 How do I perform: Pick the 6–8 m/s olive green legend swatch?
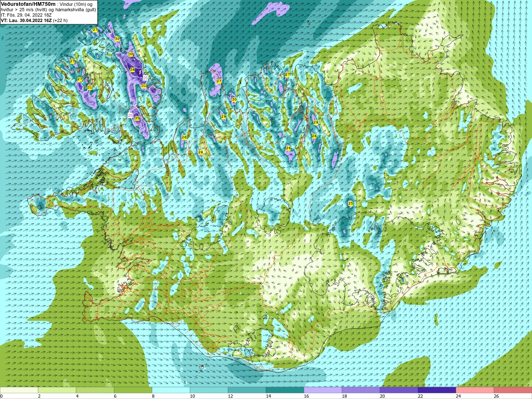pos(133,390)
